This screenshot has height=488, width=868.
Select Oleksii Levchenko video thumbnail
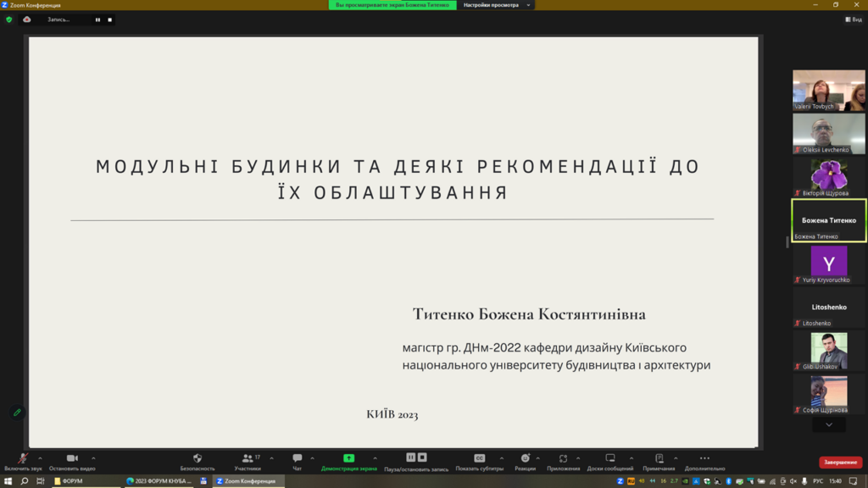(x=828, y=133)
